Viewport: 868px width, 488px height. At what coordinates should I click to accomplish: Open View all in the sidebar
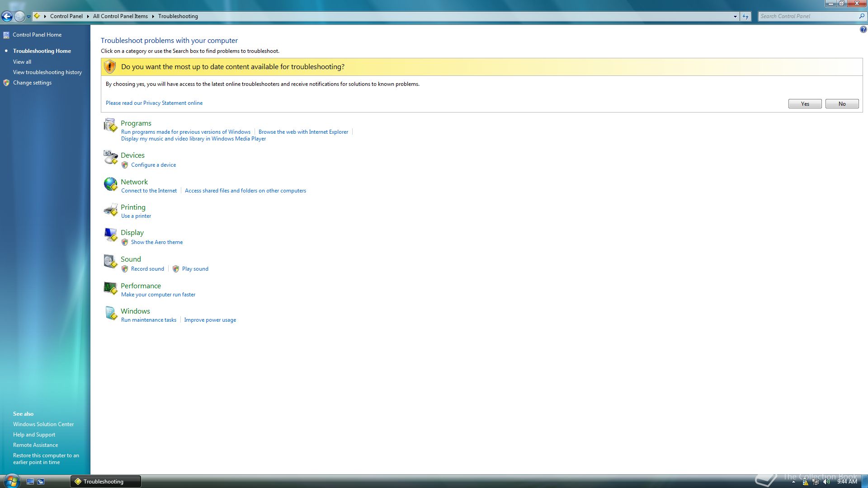coord(22,62)
